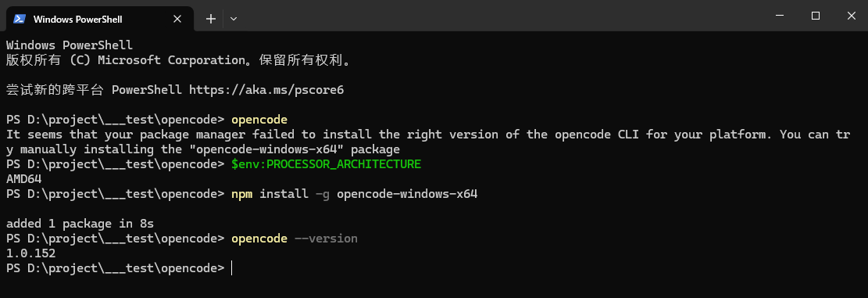Click the Microsoft Corporation copyright line
868x298 pixels.
point(178,59)
